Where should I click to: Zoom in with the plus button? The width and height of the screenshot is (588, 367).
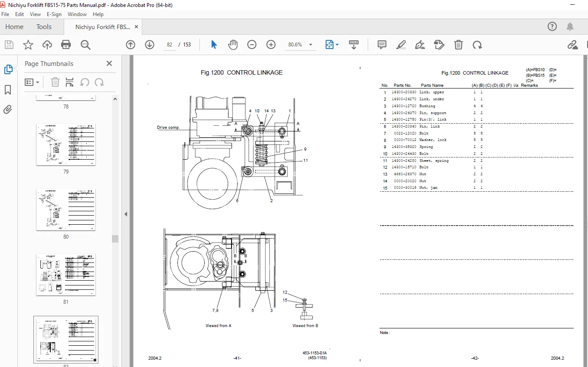[x=271, y=45]
